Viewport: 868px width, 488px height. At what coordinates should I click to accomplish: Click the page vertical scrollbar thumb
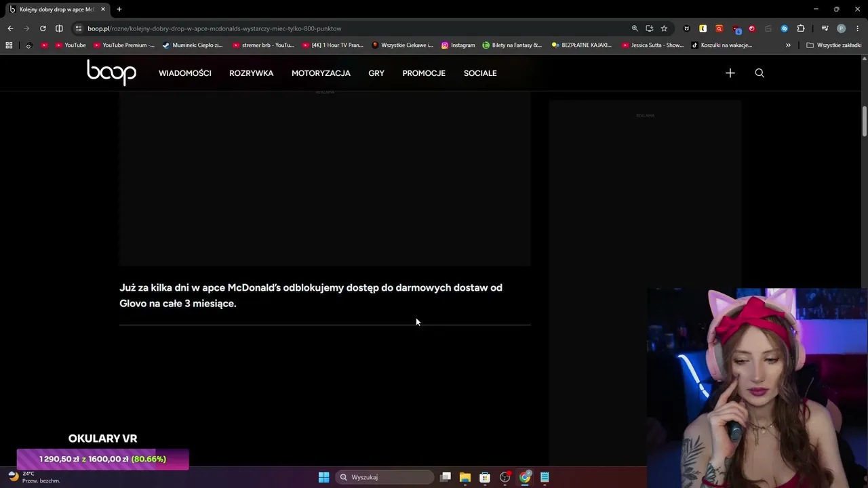pos(865,121)
